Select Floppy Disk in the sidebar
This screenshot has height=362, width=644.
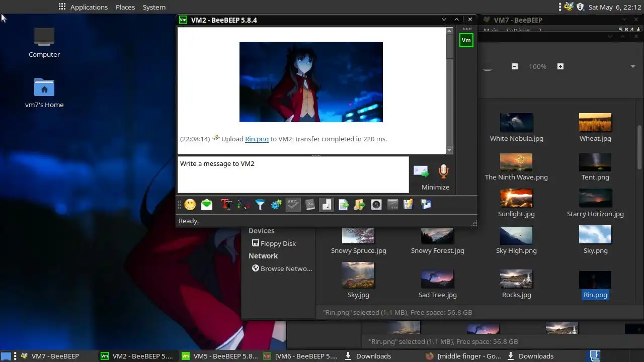[274, 243]
